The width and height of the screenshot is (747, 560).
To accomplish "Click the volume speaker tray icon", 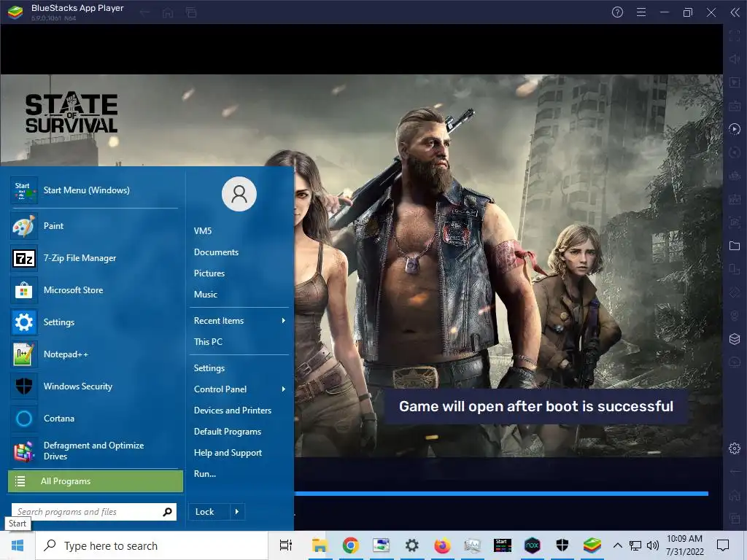I will click(653, 545).
